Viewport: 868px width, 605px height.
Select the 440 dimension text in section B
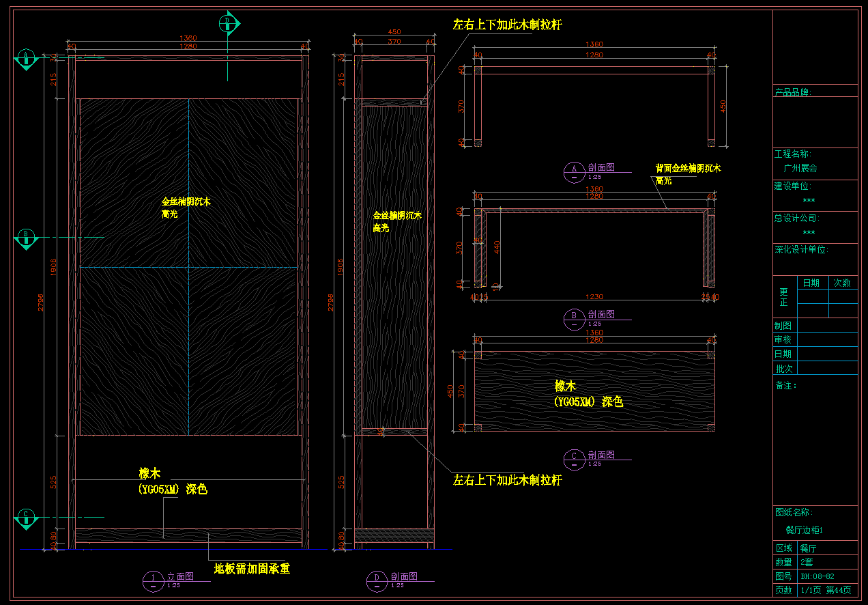point(496,247)
